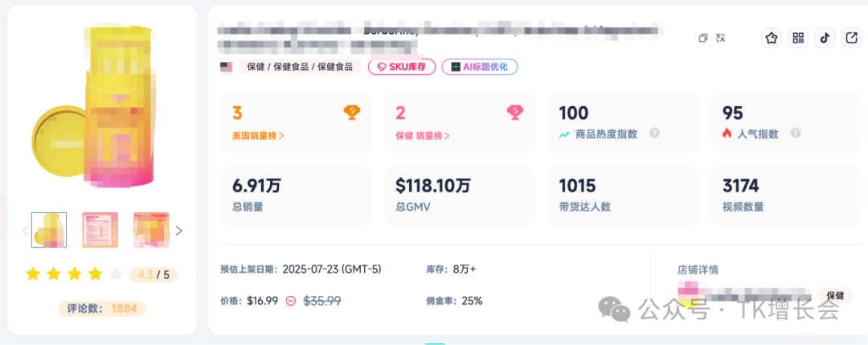Select the nutrition label thumbnail

[x=100, y=230]
